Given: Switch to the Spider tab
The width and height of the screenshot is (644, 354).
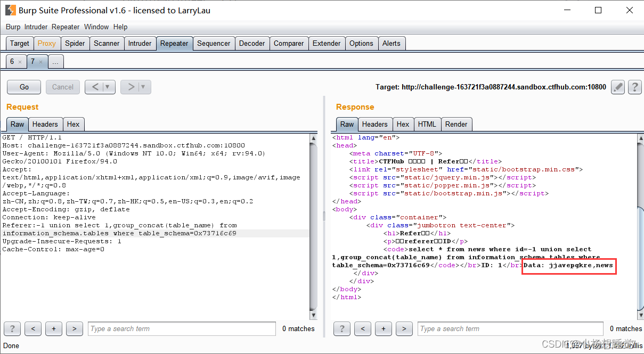Looking at the screenshot, I should (75, 43).
